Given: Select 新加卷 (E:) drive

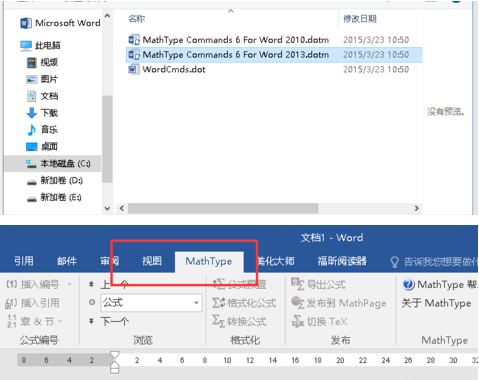Looking at the screenshot, I should 54,197.
